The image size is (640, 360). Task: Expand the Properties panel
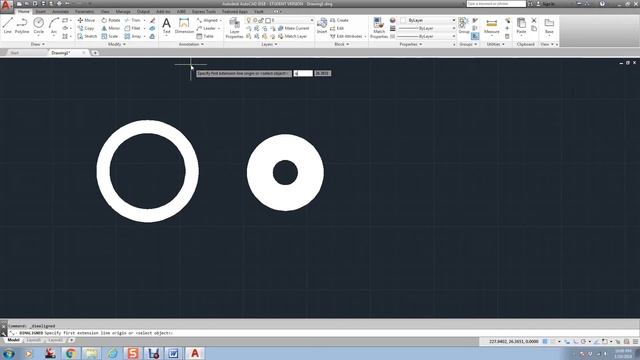point(411,44)
